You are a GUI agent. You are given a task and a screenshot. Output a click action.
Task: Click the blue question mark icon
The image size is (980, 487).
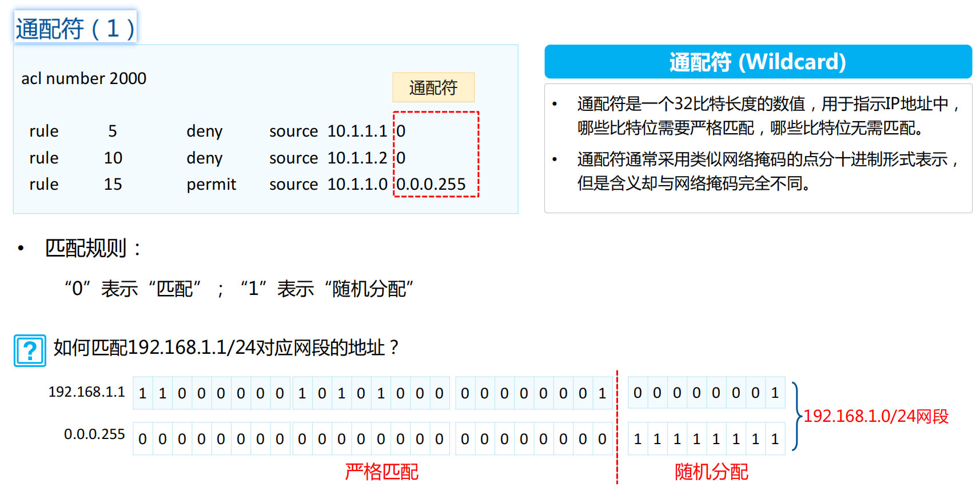click(30, 350)
